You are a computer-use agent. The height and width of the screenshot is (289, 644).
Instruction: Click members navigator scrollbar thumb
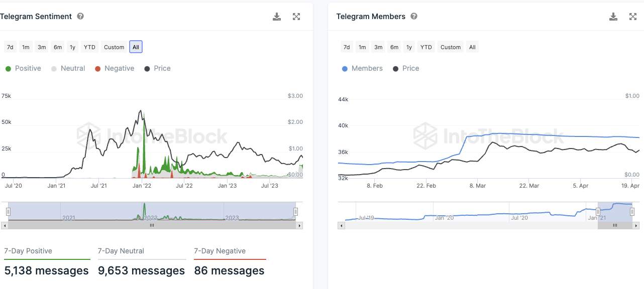point(615,226)
